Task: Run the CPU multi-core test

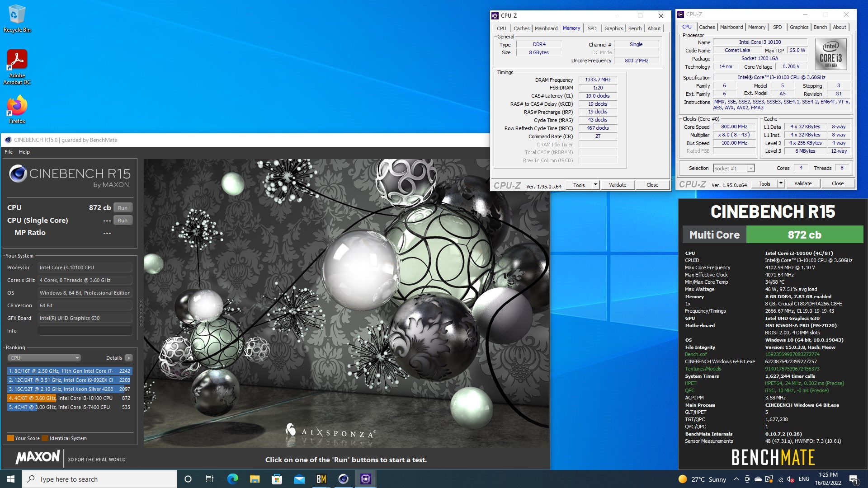Action: click(x=123, y=208)
